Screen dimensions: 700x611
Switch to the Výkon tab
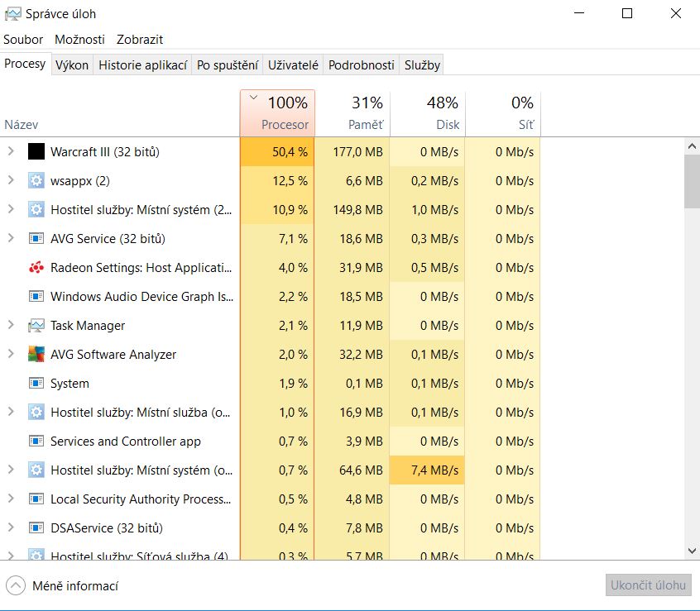(x=72, y=65)
